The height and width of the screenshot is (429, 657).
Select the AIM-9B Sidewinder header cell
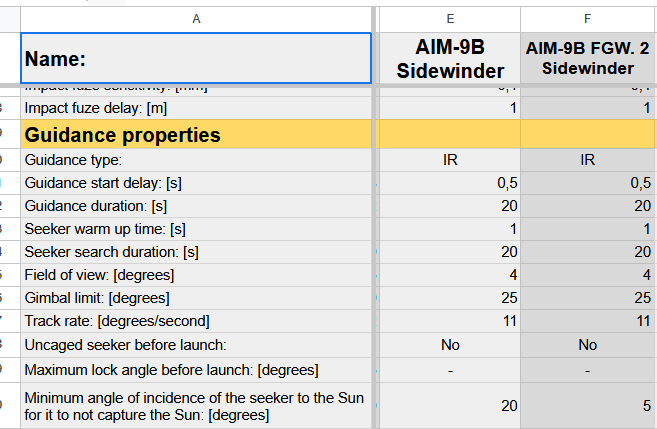pyautogui.click(x=450, y=59)
